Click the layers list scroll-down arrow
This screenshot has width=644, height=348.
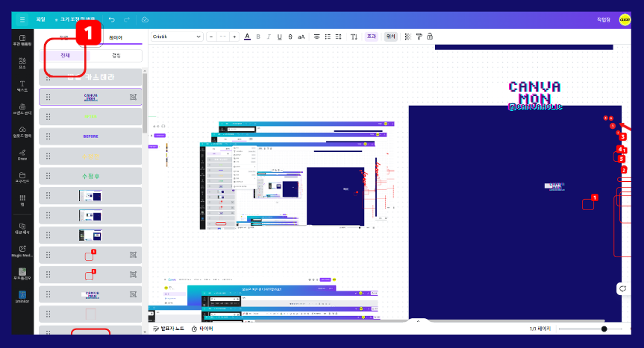pyautogui.click(x=145, y=332)
